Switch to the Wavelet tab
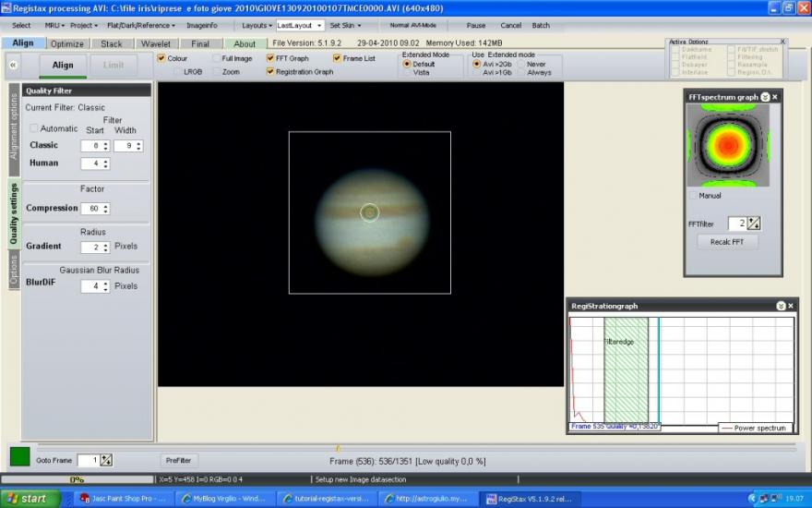 (x=155, y=44)
